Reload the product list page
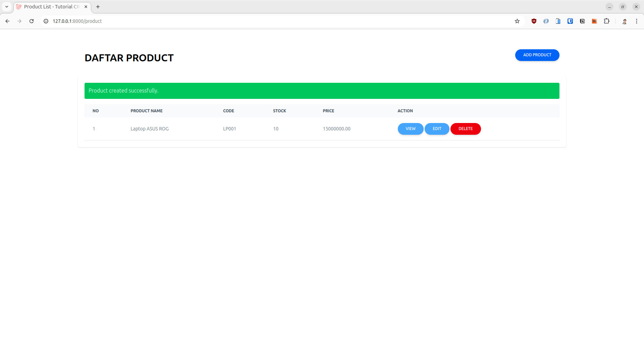 point(32,21)
